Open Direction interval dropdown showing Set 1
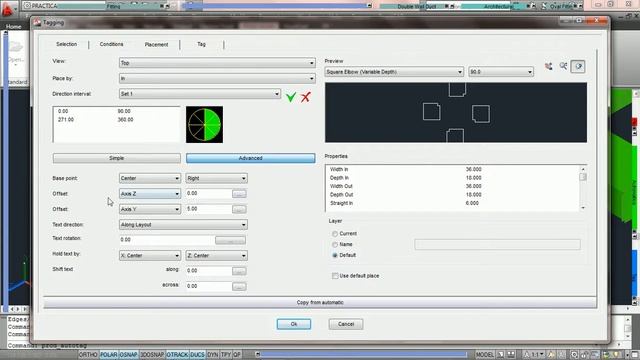The height and width of the screenshot is (360, 640). (x=200, y=94)
